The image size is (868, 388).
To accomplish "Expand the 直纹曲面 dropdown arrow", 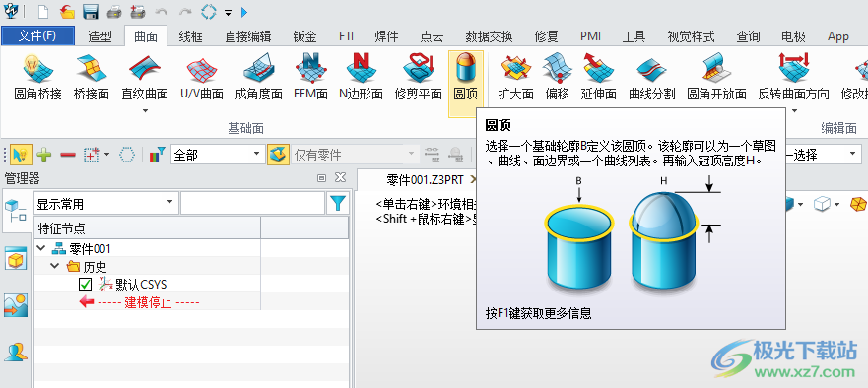I will tap(145, 110).
